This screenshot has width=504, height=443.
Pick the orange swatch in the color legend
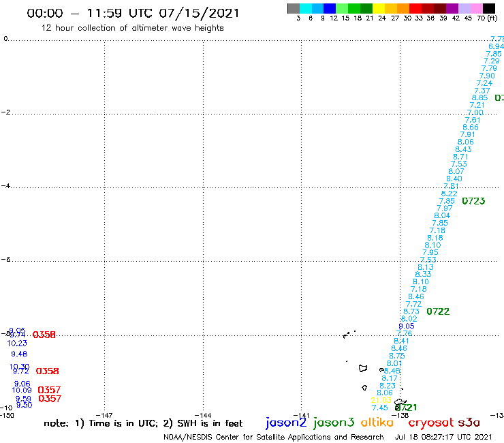(403, 8)
